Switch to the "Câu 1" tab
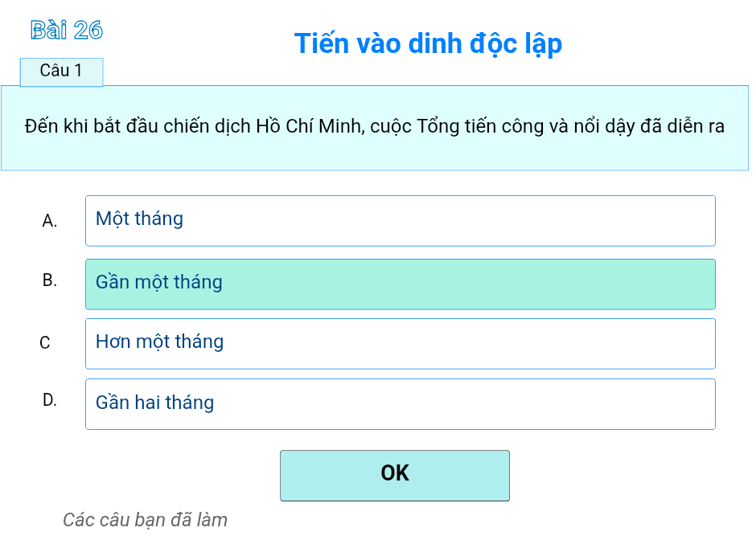The height and width of the screenshot is (544, 756). [61, 72]
